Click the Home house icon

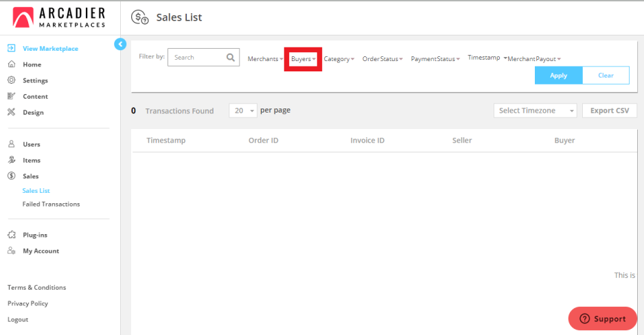tap(12, 64)
